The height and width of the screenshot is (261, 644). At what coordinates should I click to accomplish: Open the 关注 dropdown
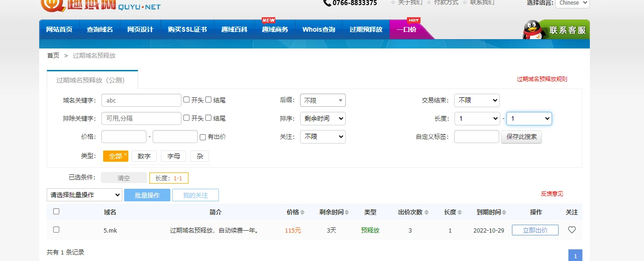tap(323, 137)
